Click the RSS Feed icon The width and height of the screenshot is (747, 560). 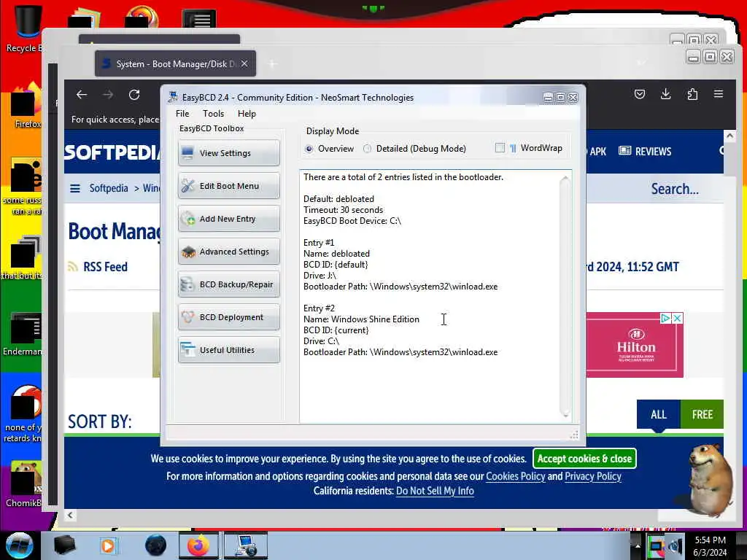click(73, 267)
